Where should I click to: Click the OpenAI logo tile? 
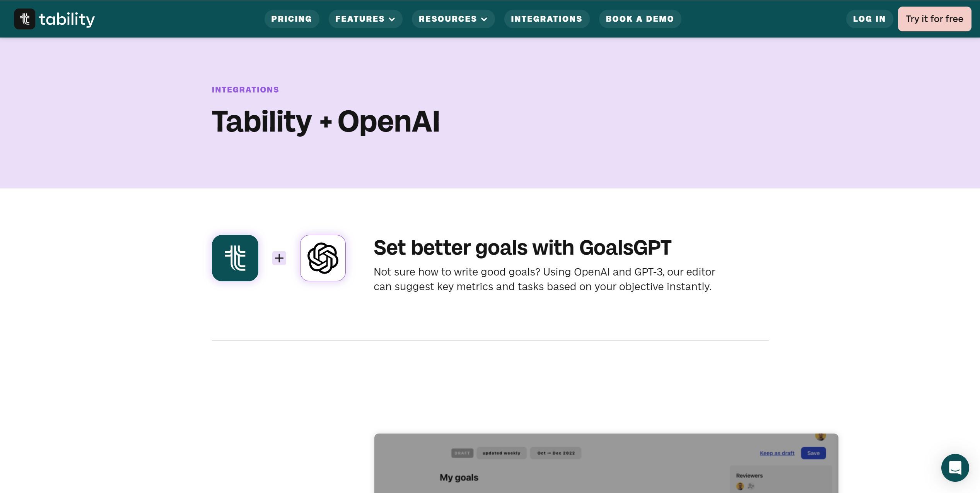(x=323, y=258)
